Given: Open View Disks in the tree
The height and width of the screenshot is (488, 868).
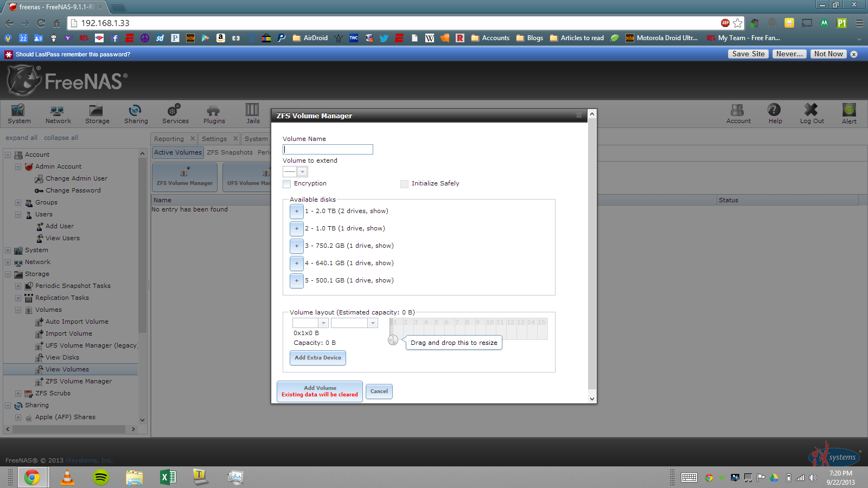Looking at the screenshot, I should (x=62, y=357).
